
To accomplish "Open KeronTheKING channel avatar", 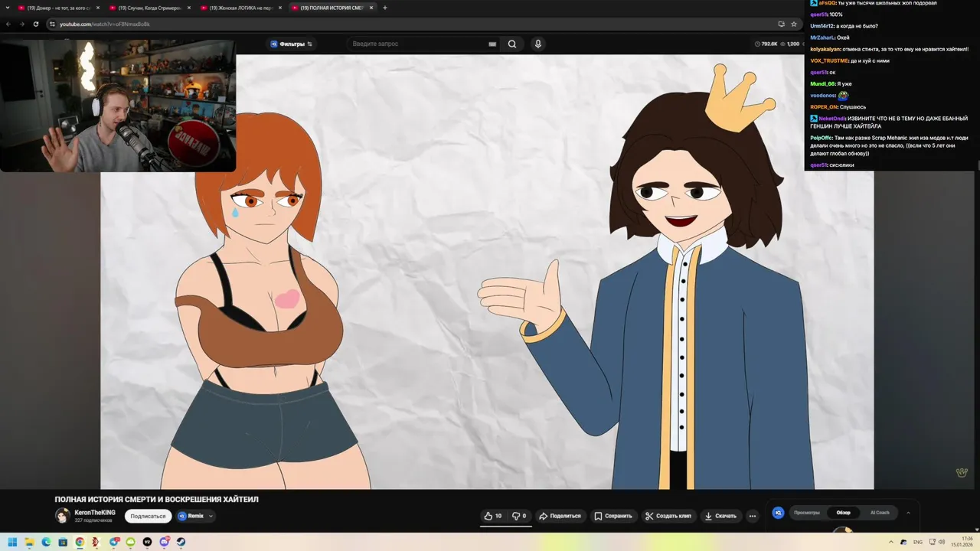I will [x=63, y=516].
